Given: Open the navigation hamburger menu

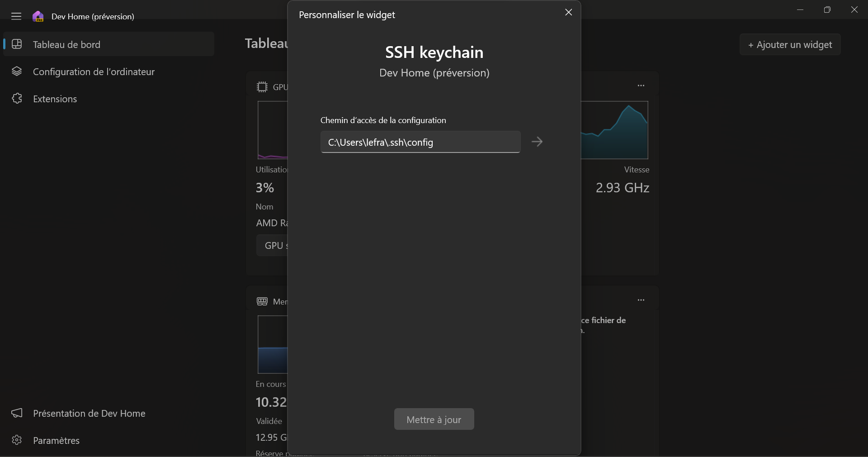Looking at the screenshot, I should (x=16, y=16).
